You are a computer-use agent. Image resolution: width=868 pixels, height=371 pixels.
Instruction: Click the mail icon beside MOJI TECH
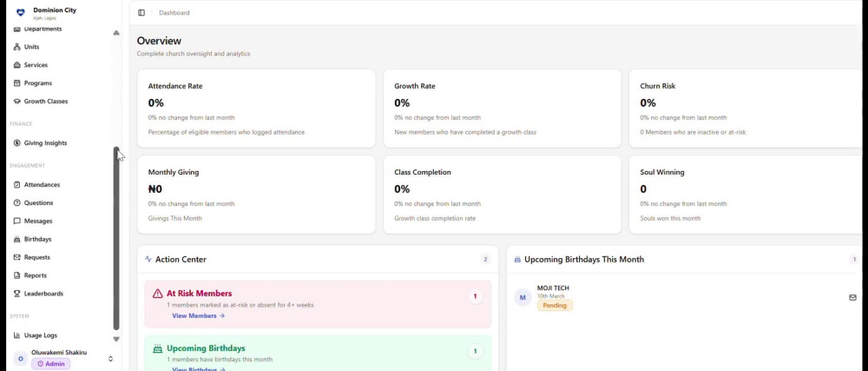tap(852, 297)
